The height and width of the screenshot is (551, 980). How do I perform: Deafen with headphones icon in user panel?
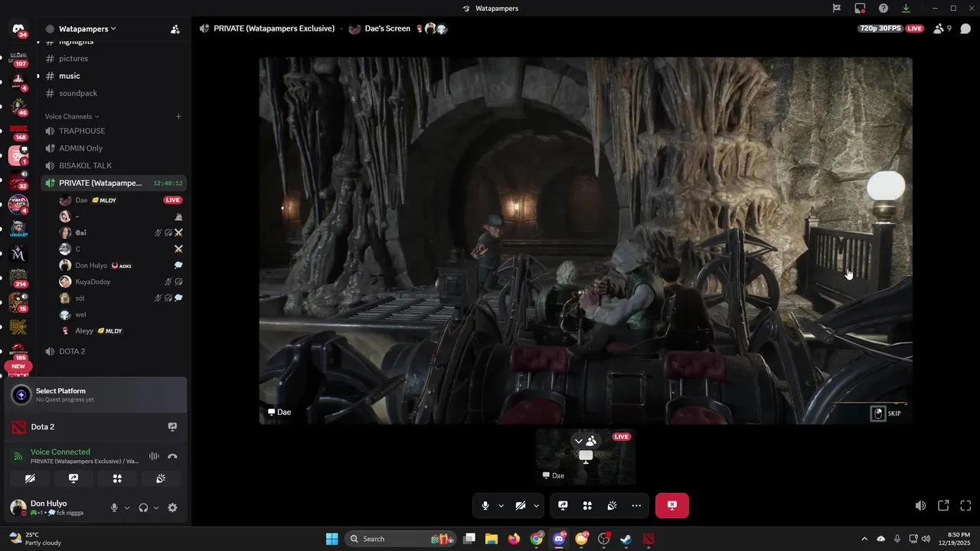pos(143,507)
